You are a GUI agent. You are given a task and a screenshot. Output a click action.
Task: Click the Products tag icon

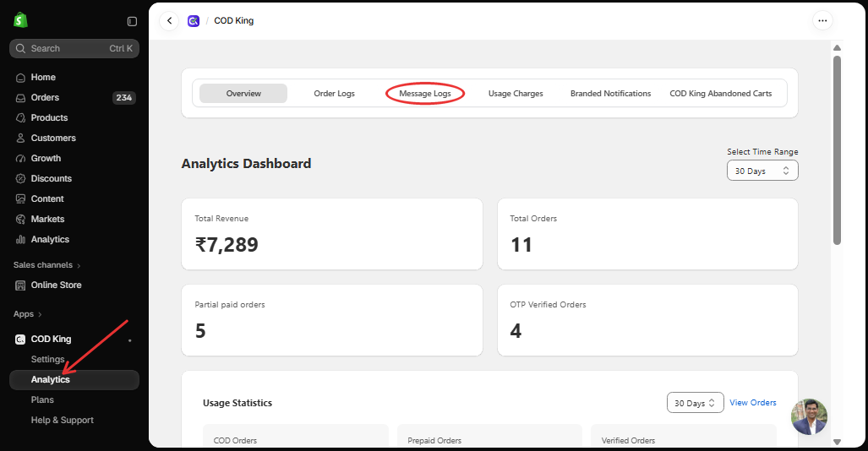tap(20, 118)
